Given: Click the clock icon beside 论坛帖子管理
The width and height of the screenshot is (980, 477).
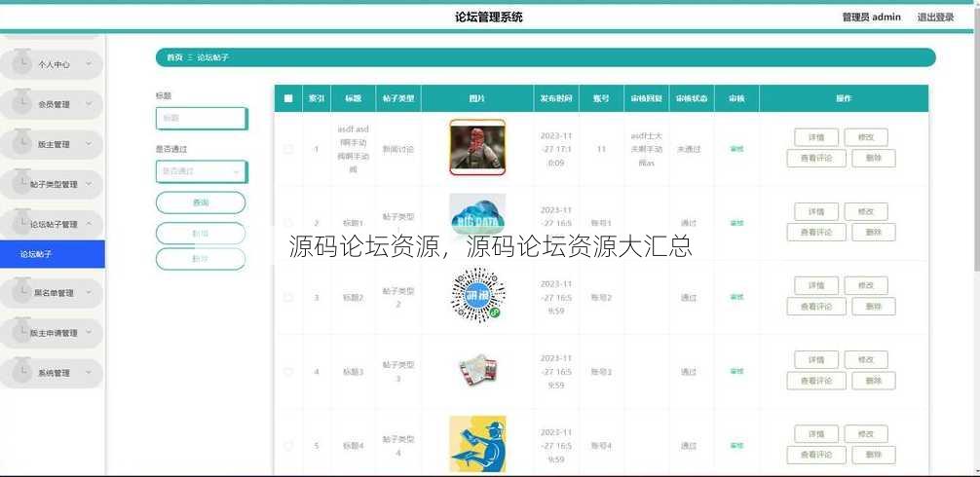Looking at the screenshot, I should [x=21, y=224].
